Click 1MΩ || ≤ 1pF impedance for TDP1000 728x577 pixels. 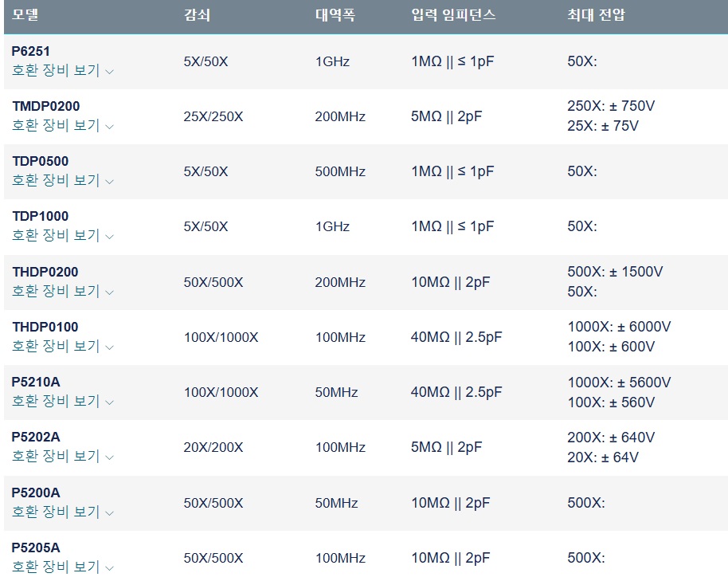point(452,226)
